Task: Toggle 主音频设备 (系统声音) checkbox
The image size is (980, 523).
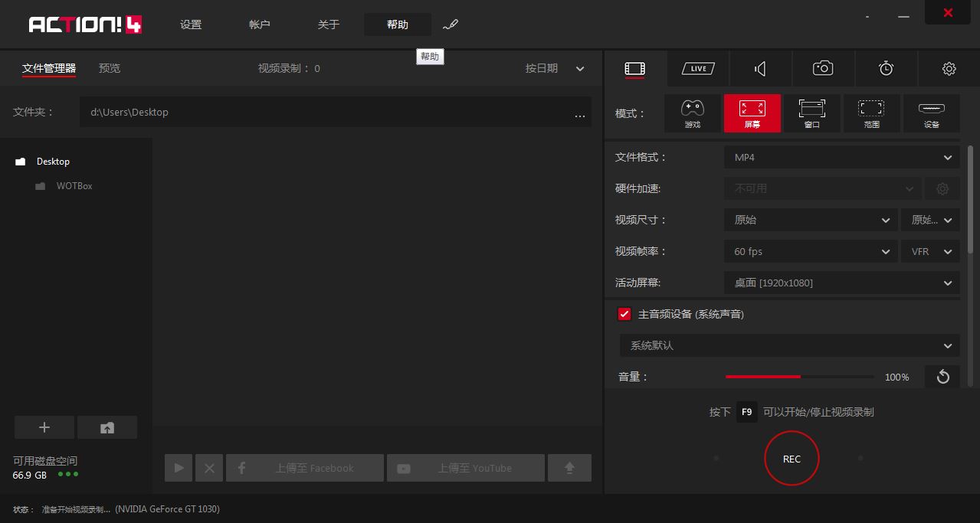Action: click(x=624, y=314)
